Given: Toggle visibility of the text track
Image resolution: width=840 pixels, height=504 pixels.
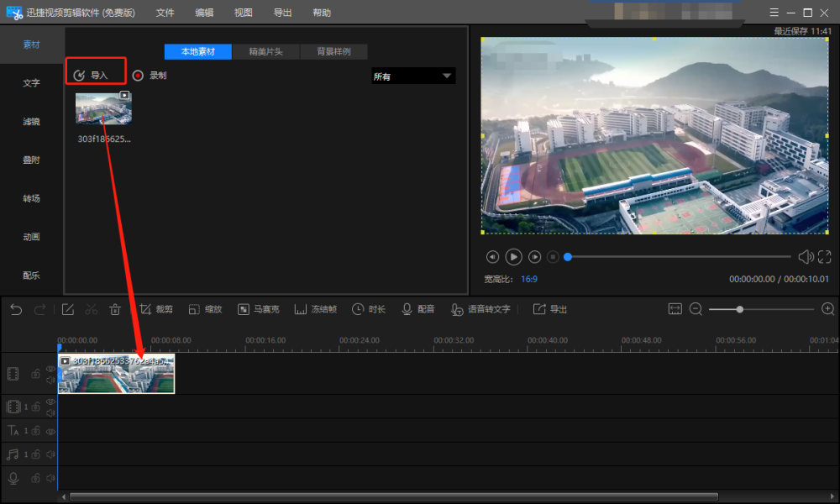Looking at the screenshot, I should point(50,431).
